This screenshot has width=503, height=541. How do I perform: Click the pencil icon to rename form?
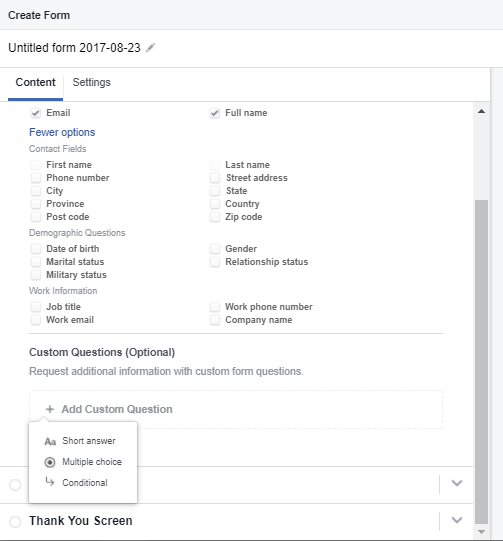tap(150, 48)
